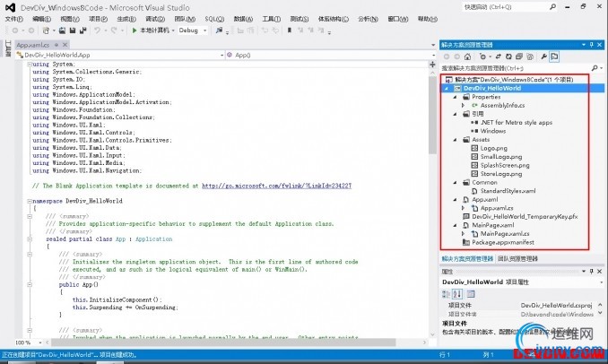
Task: Collapse the sealed partial class App outline
Action: [30, 238]
